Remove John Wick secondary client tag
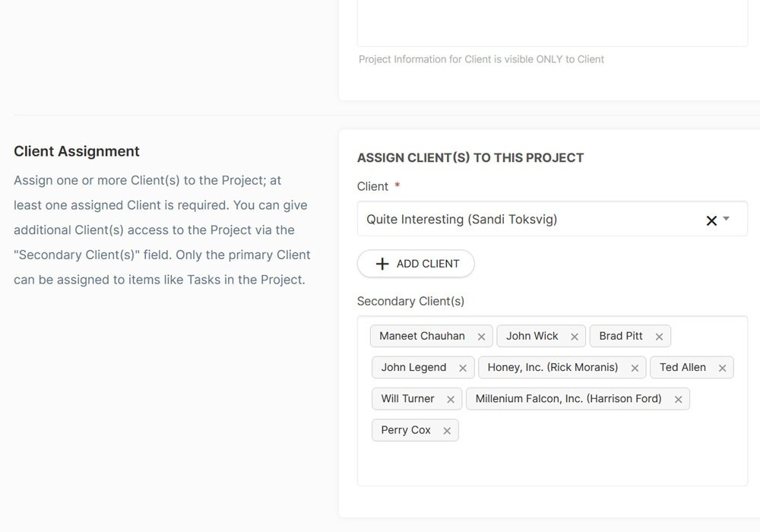Image resolution: width=760 pixels, height=532 pixels. coord(574,337)
